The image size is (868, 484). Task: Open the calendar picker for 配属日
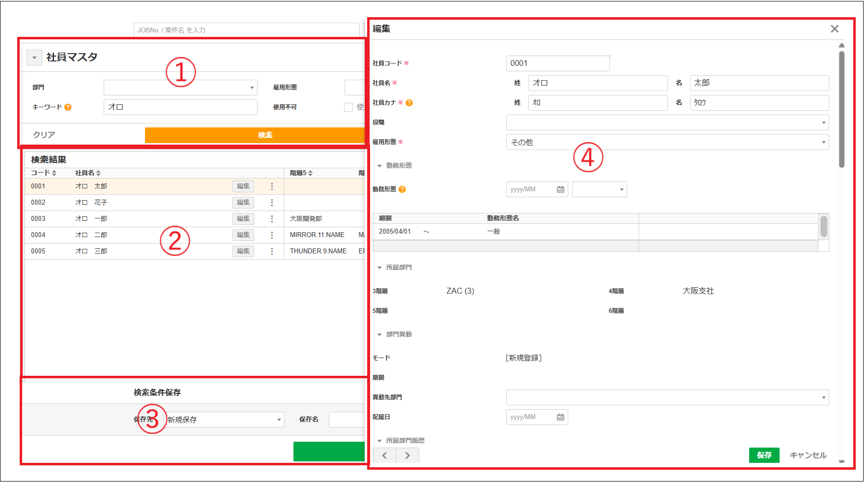point(560,417)
